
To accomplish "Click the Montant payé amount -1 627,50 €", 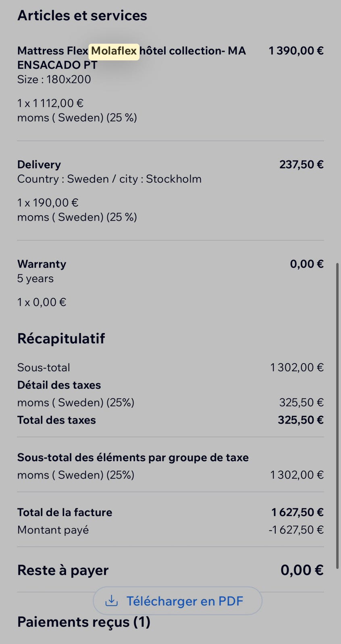I will click(296, 530).
